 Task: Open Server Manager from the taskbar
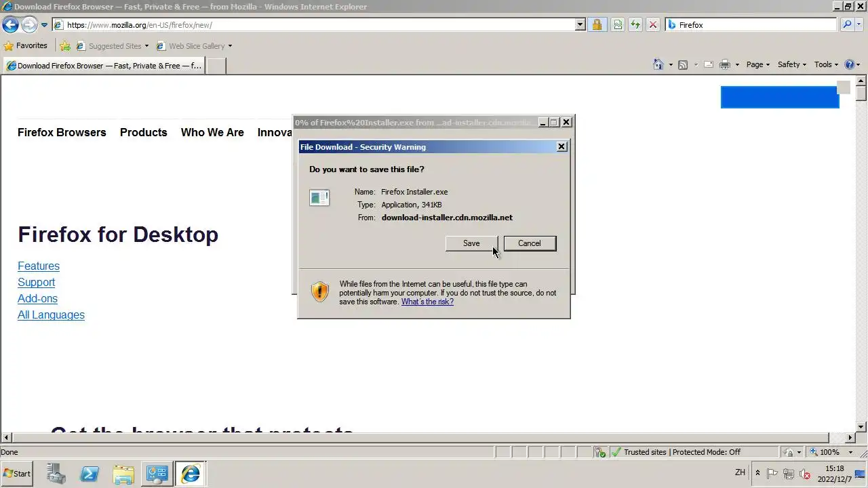(56, 474)
